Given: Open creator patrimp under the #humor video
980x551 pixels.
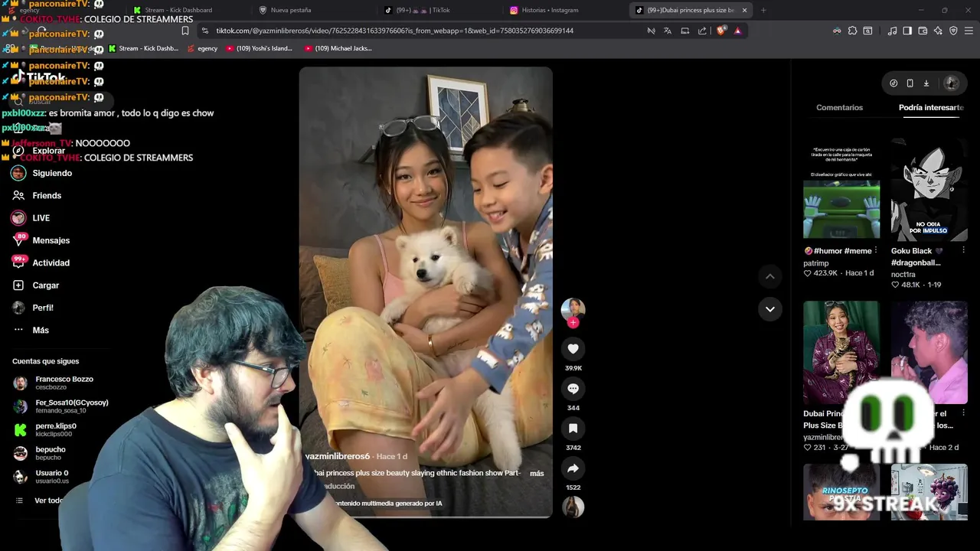Looking at the screenshot, I should click(x=815, y=263).
